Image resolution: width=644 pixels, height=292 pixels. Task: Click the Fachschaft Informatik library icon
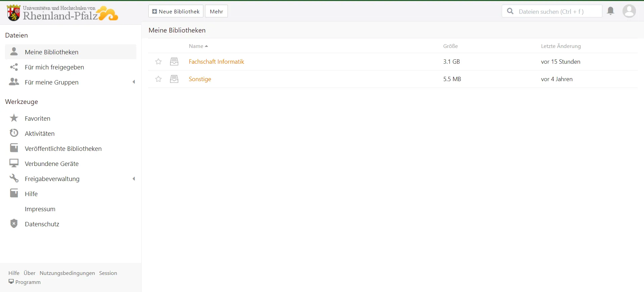[x=174, y=62]
